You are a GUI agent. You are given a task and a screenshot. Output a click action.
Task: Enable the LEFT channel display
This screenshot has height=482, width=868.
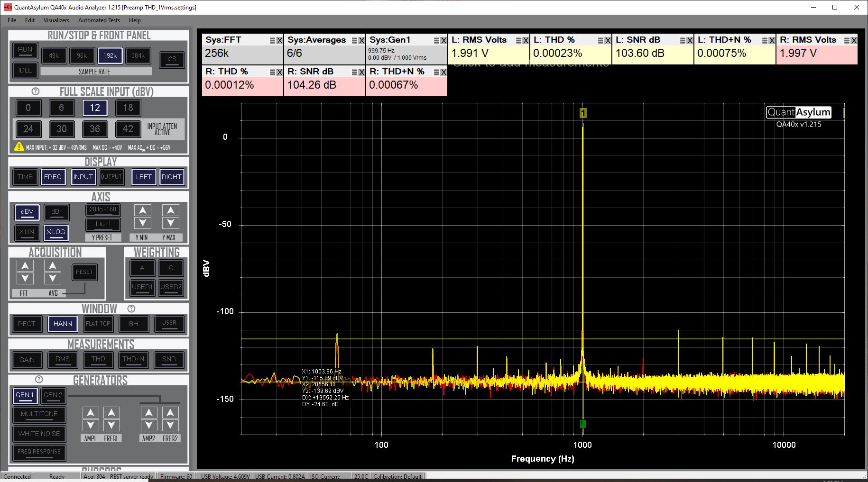[144, 177]
